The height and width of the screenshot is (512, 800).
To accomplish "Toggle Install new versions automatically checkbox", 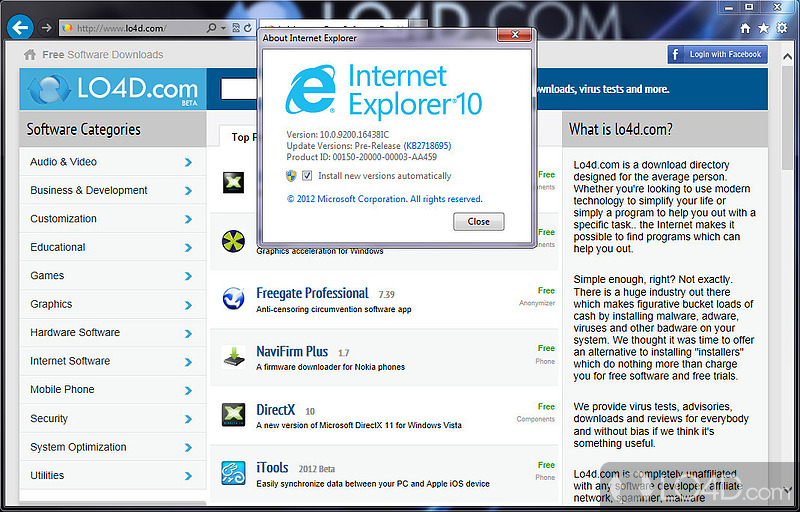I will click(307, 176).
